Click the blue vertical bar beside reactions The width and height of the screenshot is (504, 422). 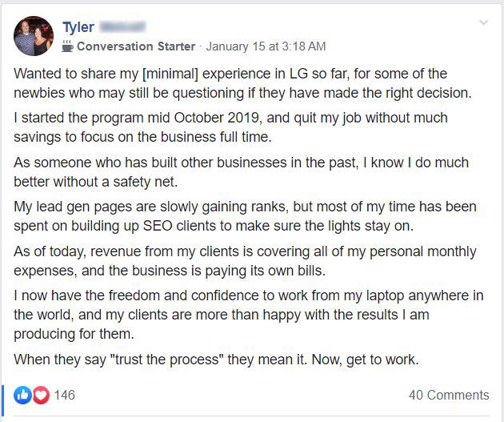pos(2,400)
